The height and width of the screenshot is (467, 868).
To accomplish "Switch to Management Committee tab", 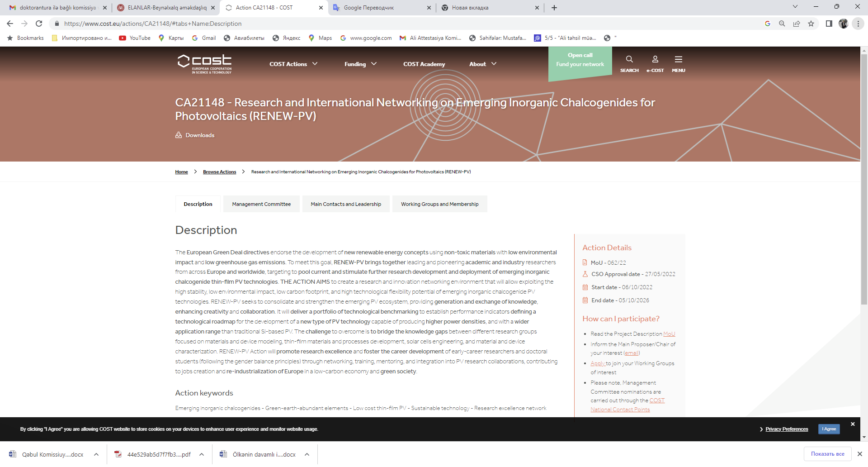I will pyautogui.click(x=261, y=204).
